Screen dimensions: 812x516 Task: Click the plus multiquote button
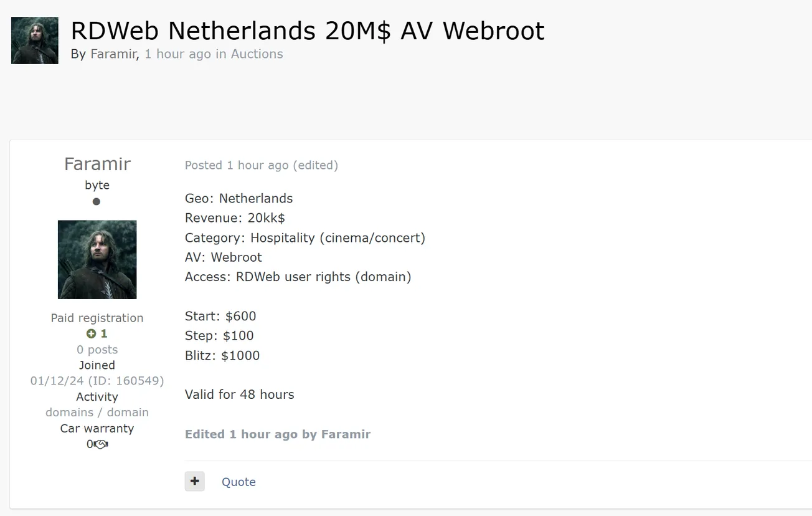(x=194, y=481)
